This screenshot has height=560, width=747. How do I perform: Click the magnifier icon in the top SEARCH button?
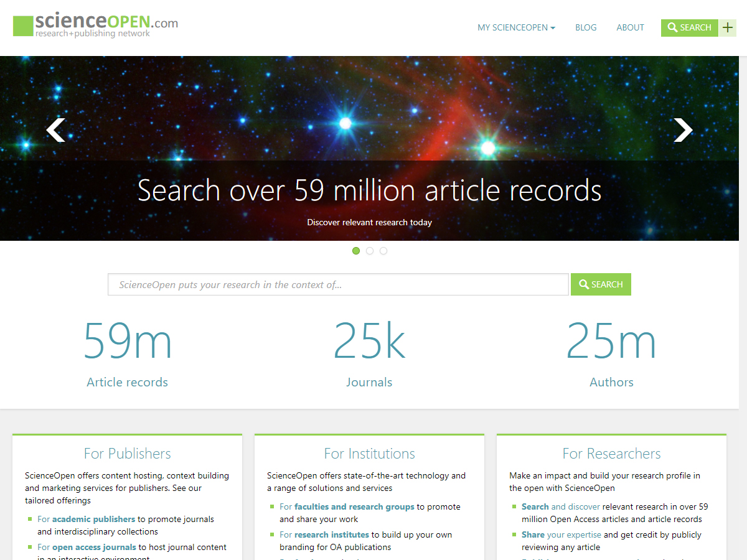(672, 27)
